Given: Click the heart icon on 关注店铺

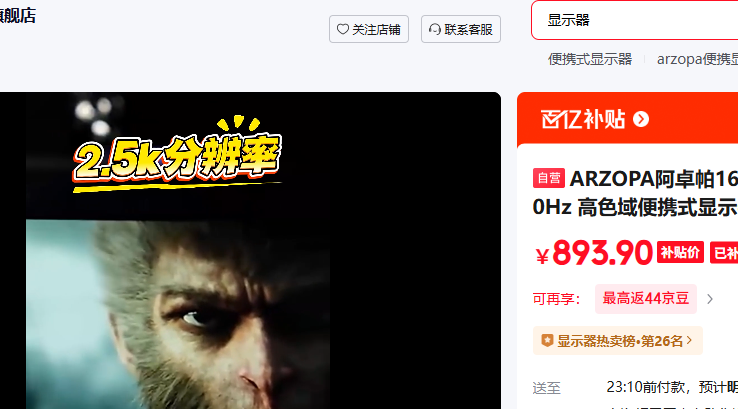Looking at the screenshot, I should point(343,29).
